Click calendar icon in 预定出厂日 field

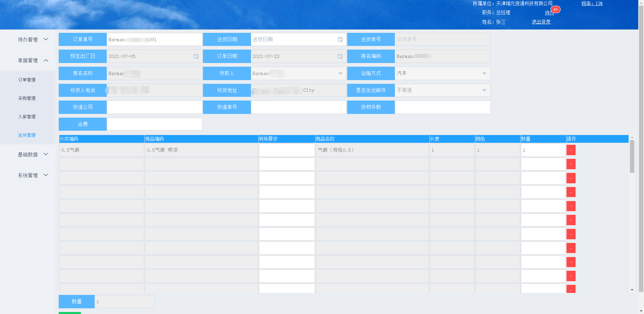pos(196,56)
